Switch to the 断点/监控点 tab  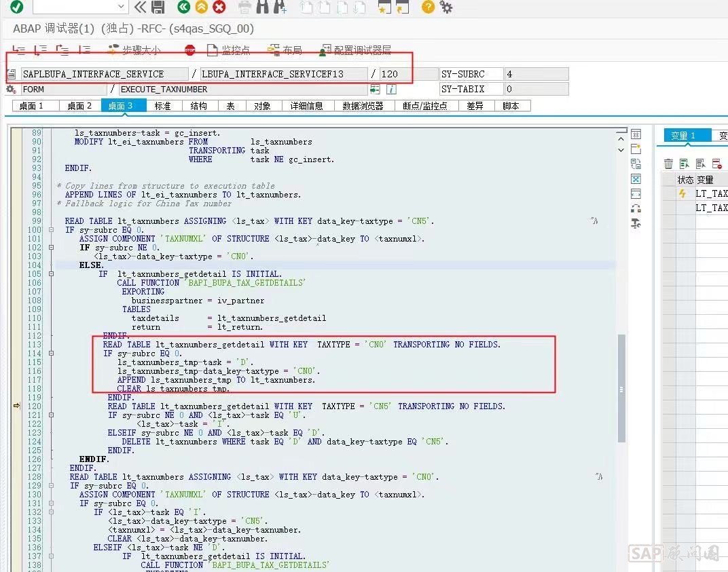point(425,106)
